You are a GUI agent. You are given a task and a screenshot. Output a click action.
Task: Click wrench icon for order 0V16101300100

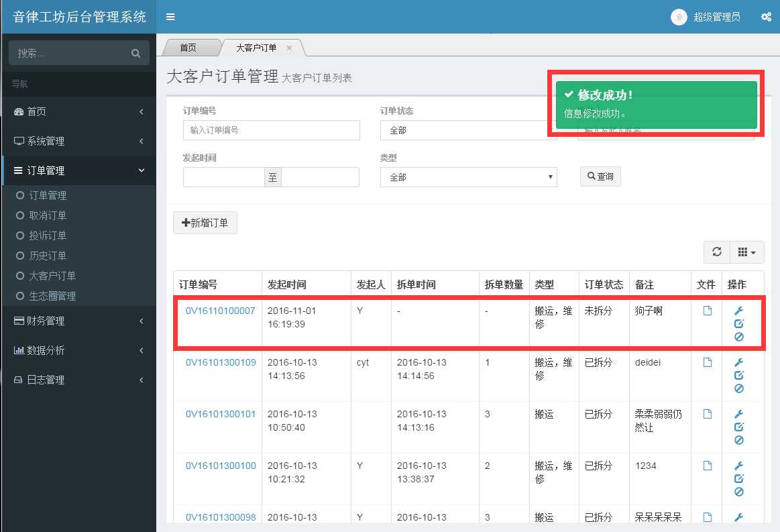click(x=738, y=466)
